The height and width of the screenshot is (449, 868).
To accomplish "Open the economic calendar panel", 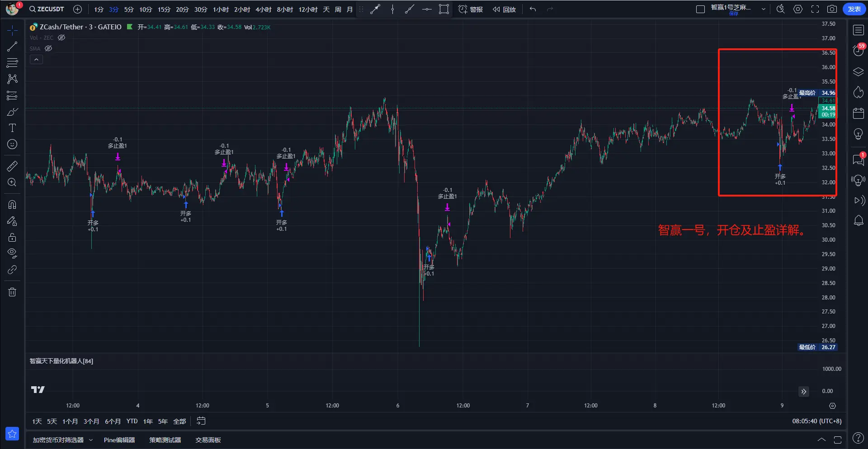I will [858, 113].
